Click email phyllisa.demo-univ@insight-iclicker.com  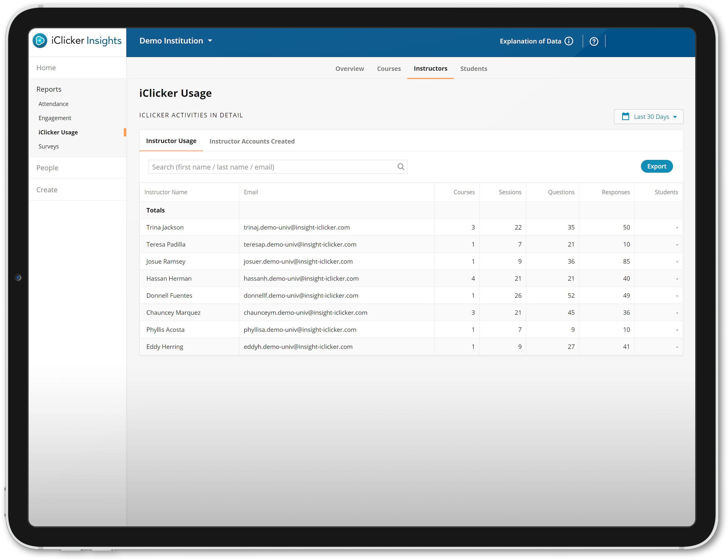300,330
